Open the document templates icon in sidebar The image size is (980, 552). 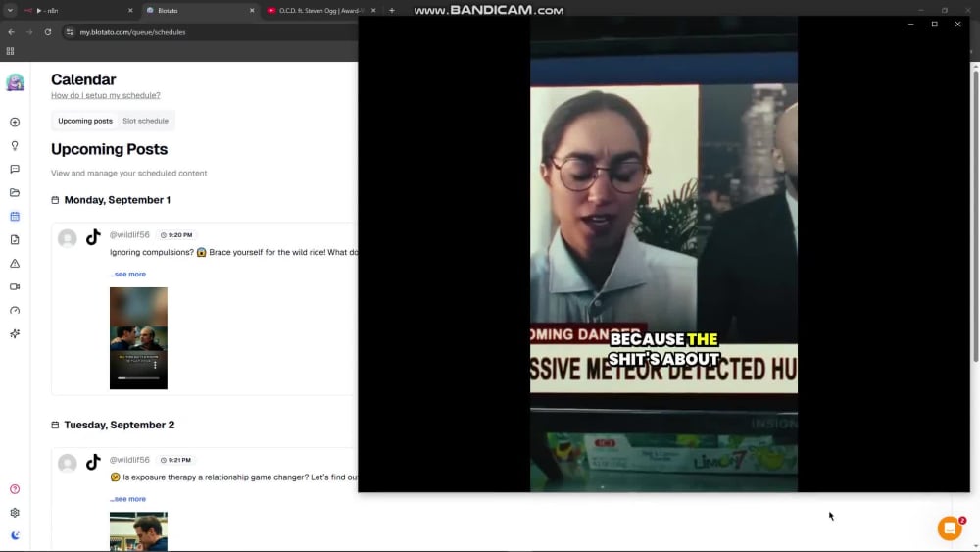click(15, 239)
